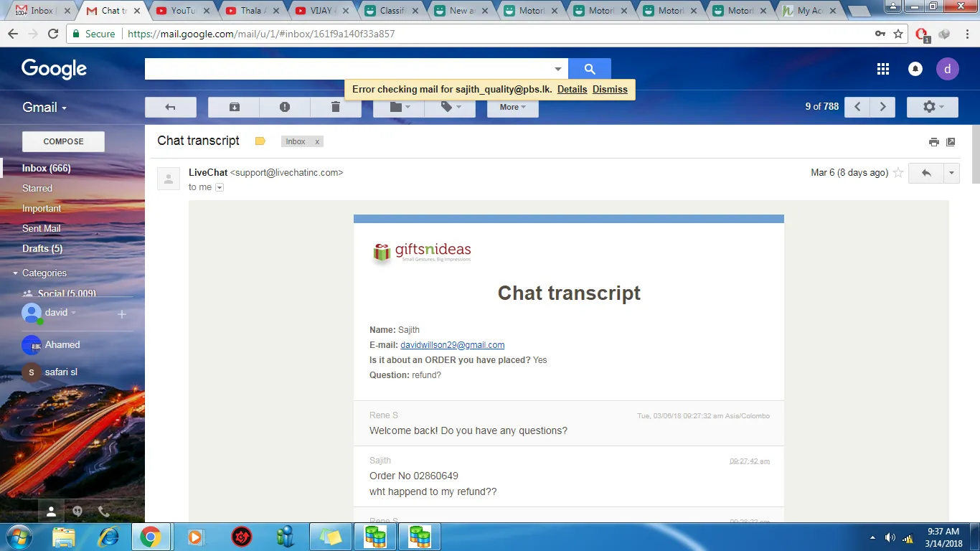Viewport: 980px width, 551px height.
Task: Open the Starred folder
Action: point(37,188)
